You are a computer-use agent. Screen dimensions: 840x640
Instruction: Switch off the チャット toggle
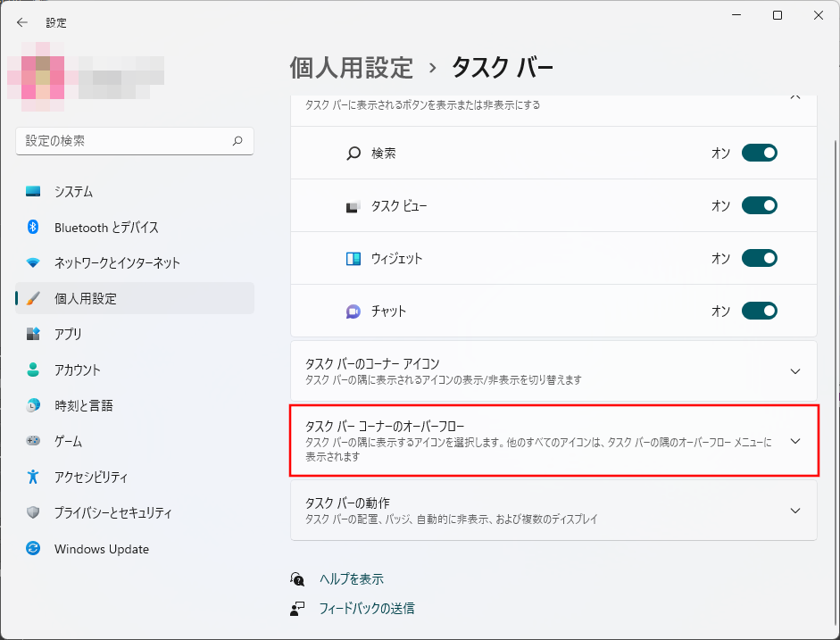tap(759, 312)
